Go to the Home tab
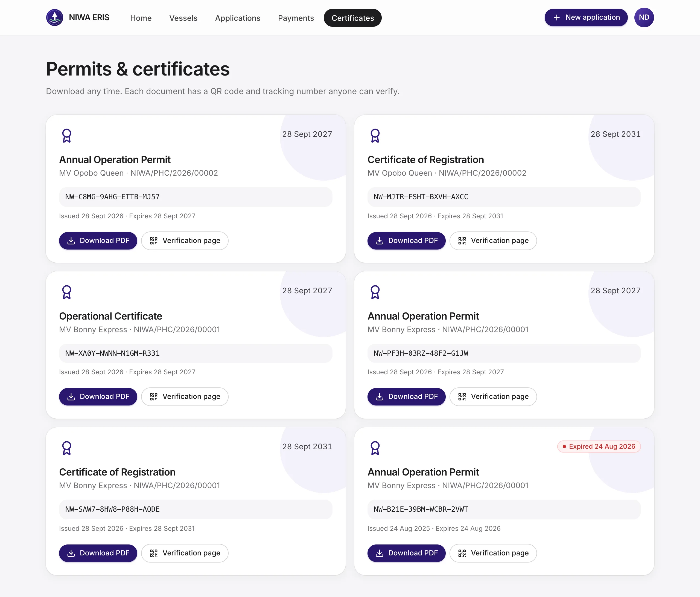This screenshot has width=700, height=597. 141,18
